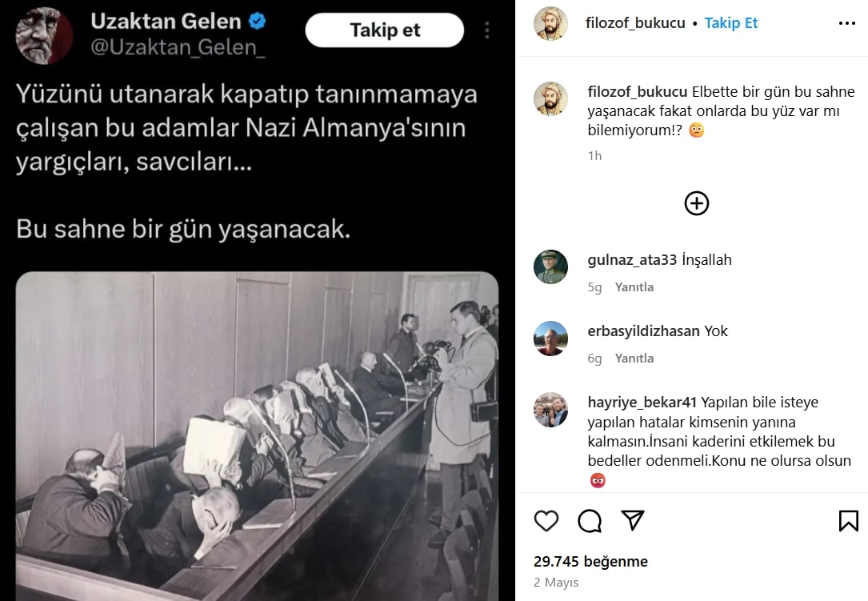
Task: Reply to gulnaz_ata33 comment
Action: pyautogui.click(x=634, y=287)
